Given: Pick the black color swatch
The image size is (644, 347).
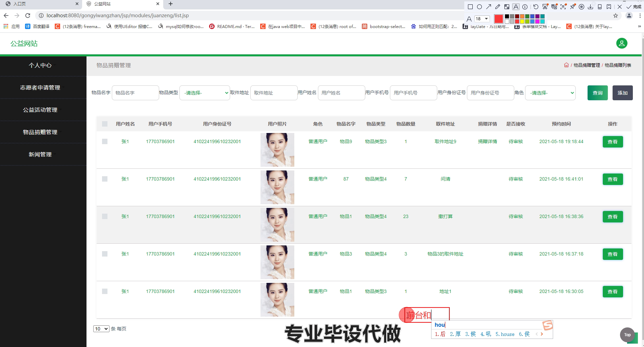Looking at the screenshot, I should [x=507, y=16].
